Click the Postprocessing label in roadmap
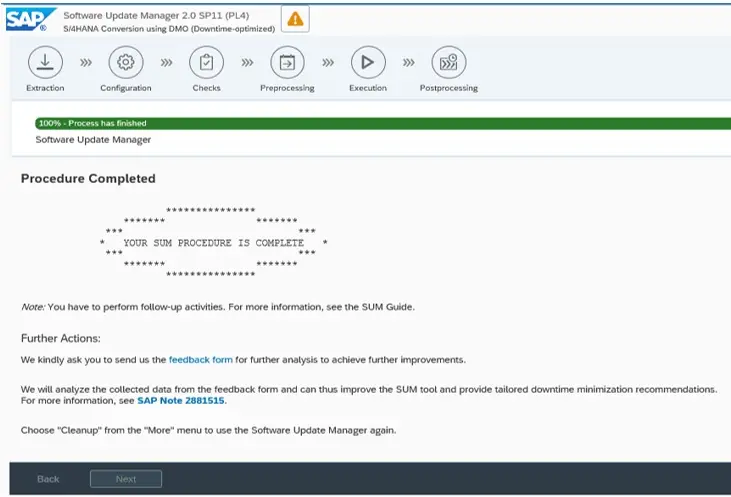The width and height of the screenshot is (731, 497). [x=448, y=88]
